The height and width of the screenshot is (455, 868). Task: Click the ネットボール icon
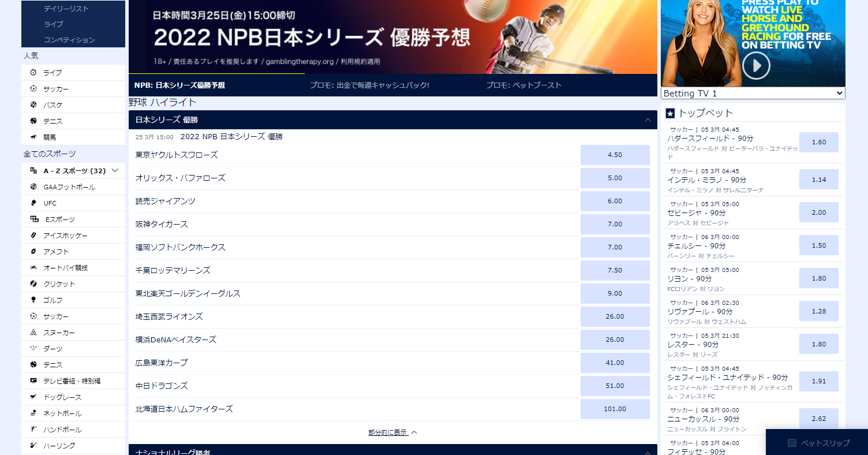click(33, 413)
